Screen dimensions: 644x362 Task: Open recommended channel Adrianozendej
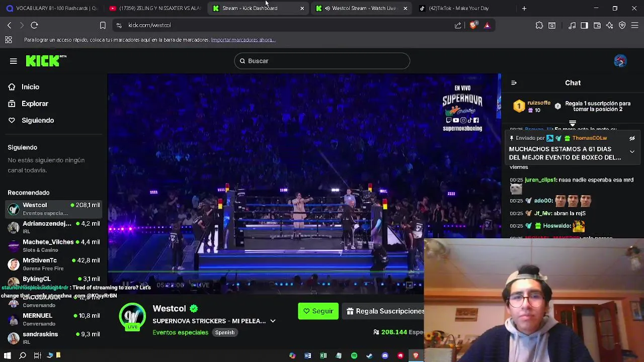pyautogui.click(x=54, y=227)
